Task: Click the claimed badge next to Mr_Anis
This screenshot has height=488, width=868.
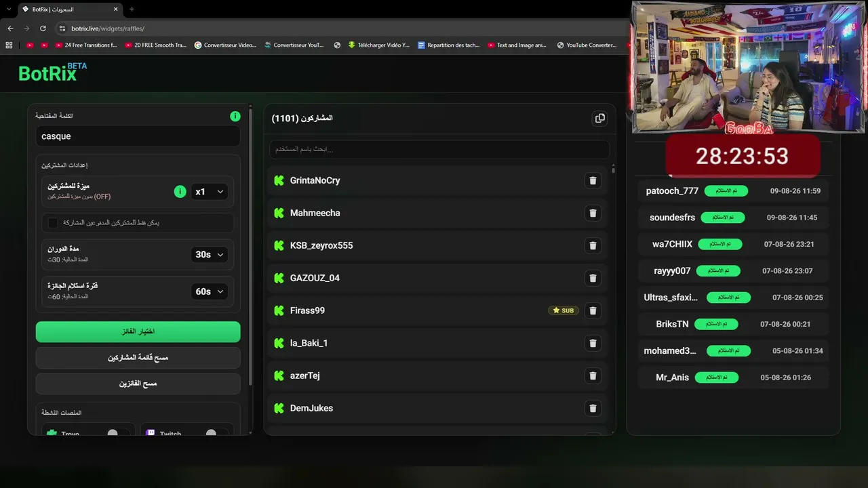Action: point(717,378)
